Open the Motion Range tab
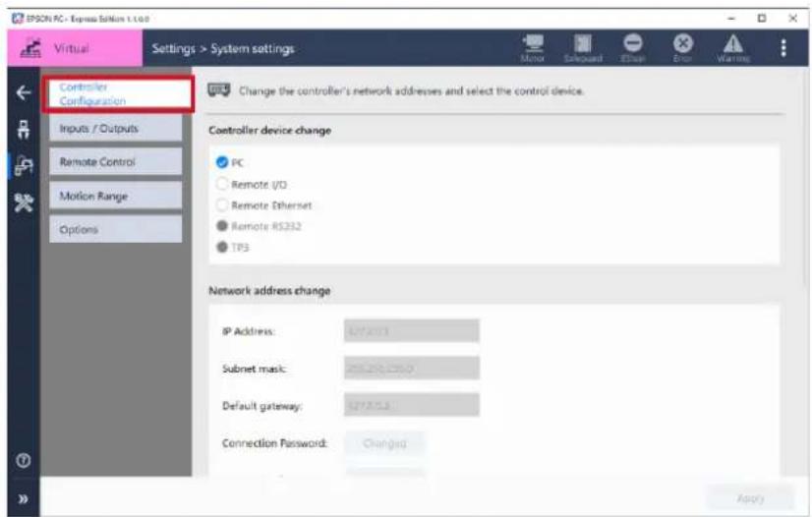812x517 pixels. [115, 196]
